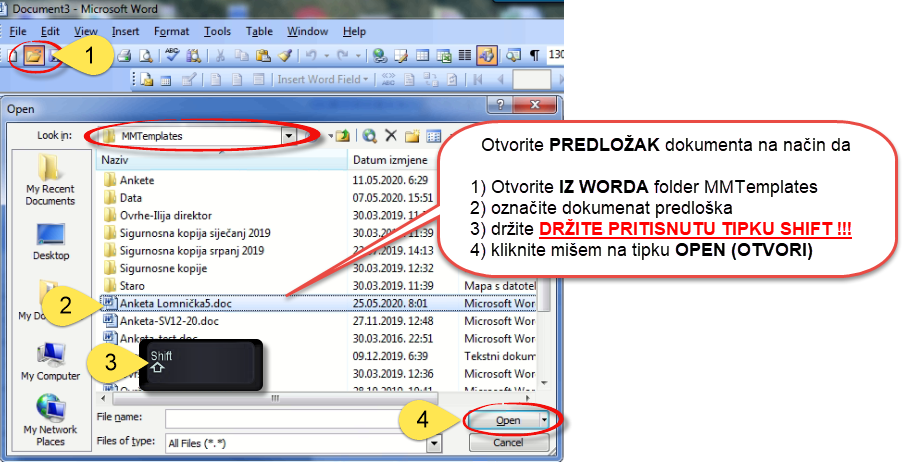Click the Redo arrow icon
Image resolution: width=904 pixels, height=462 pixels.
(343, 55)
